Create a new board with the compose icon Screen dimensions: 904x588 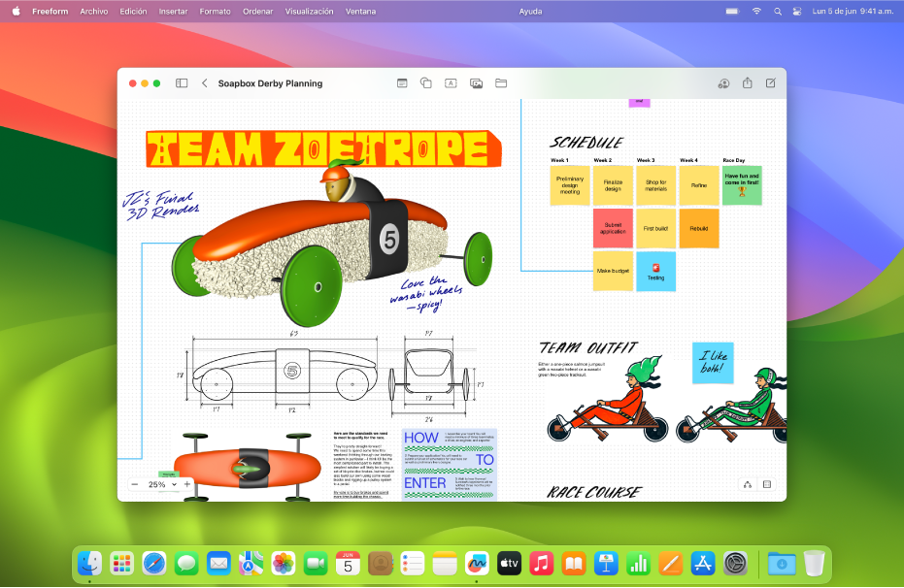(770, 83)
